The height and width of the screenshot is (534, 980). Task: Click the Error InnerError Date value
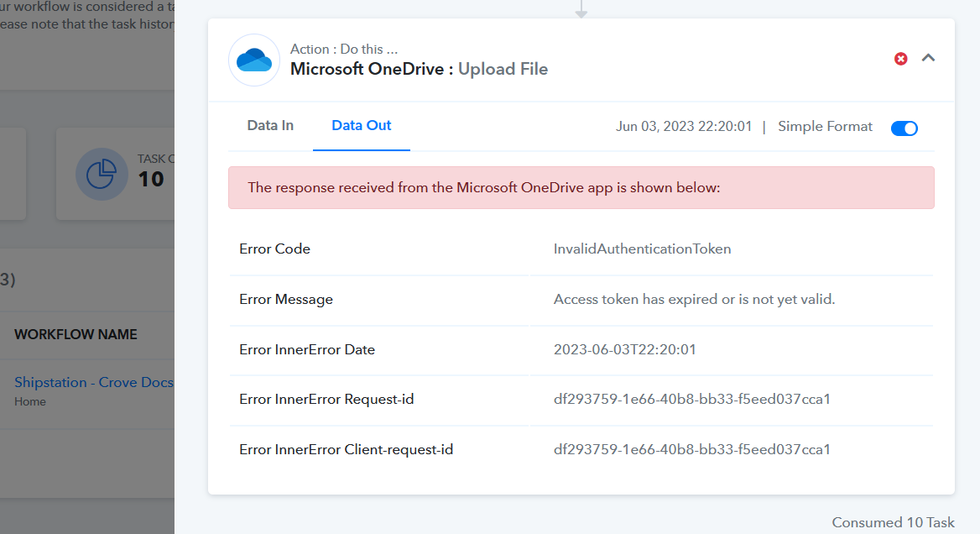624,349
